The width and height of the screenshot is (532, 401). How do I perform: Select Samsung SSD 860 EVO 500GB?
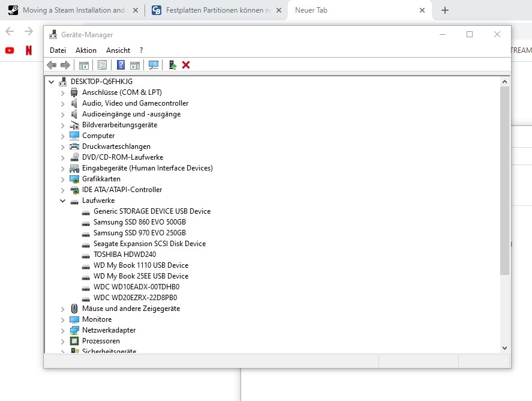tap(139, 222)
